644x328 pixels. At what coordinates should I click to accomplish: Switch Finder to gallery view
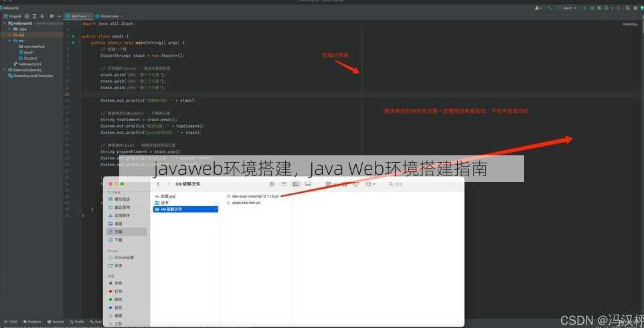pyautogui.click(x=308, y=184)
